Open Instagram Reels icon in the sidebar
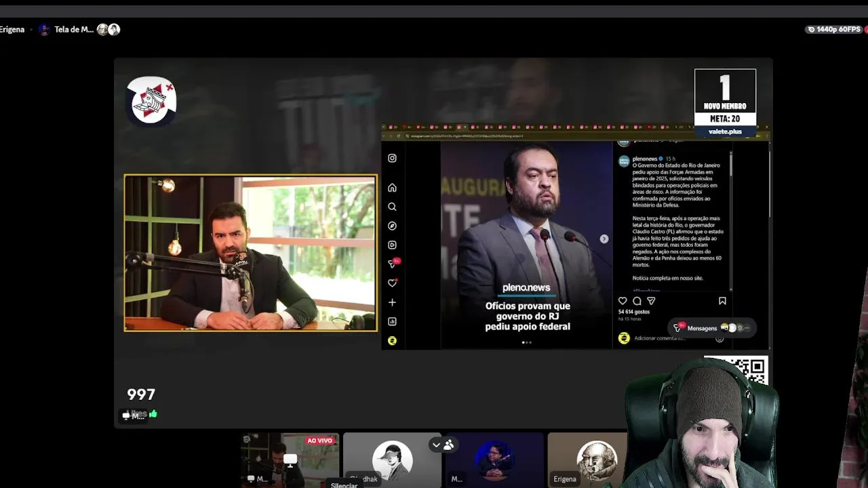The width and height of the screenshot is (868, 488). coord(392,245)
